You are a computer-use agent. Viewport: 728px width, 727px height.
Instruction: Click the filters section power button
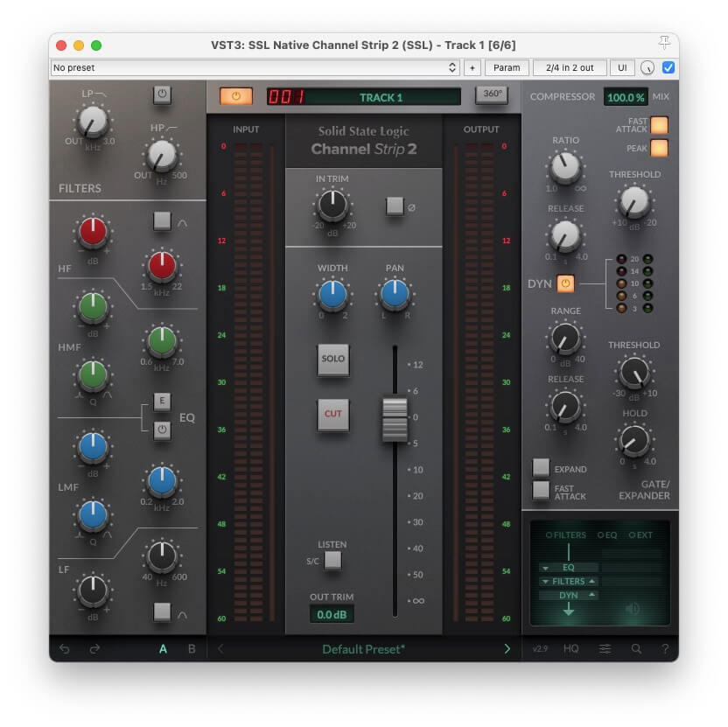coord(162,95)
